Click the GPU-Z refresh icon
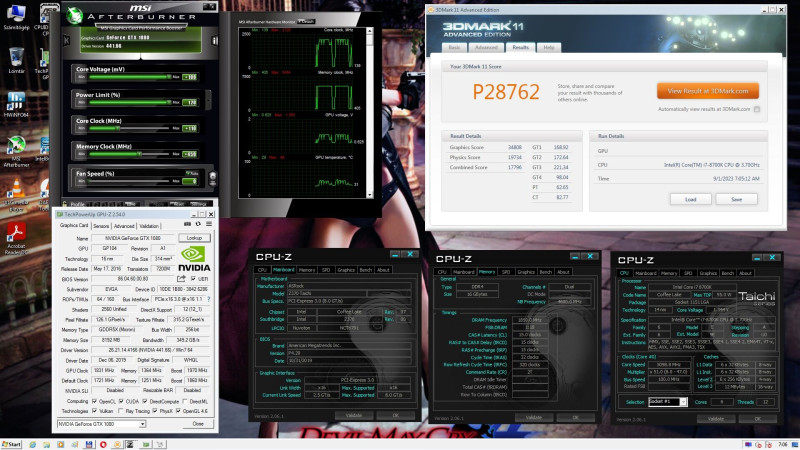This screenshot has height=450, width=800. point(198,224)
